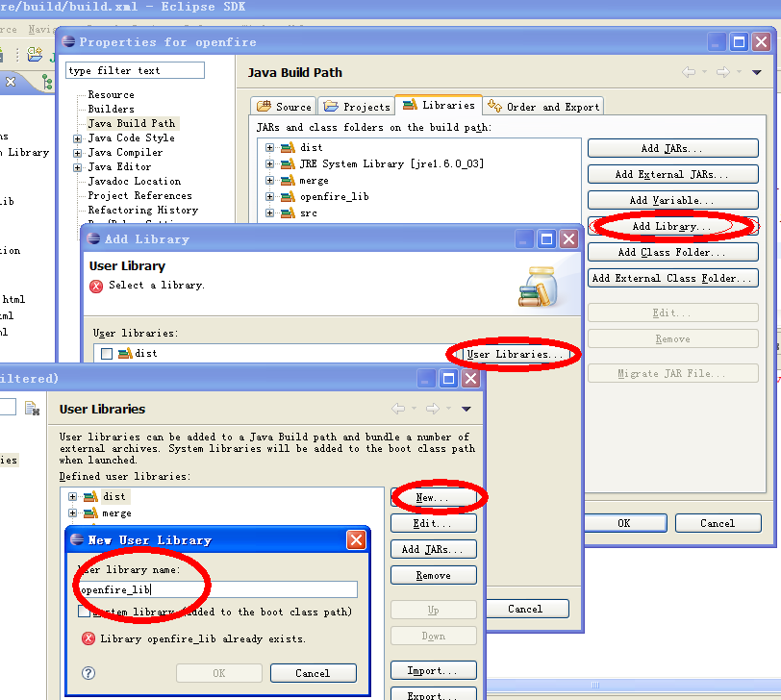Image resolution: width=781 pixels, height=700 pixels.
Task: Click Eclipse toolbar icon with sparkle
Action: 35,54
